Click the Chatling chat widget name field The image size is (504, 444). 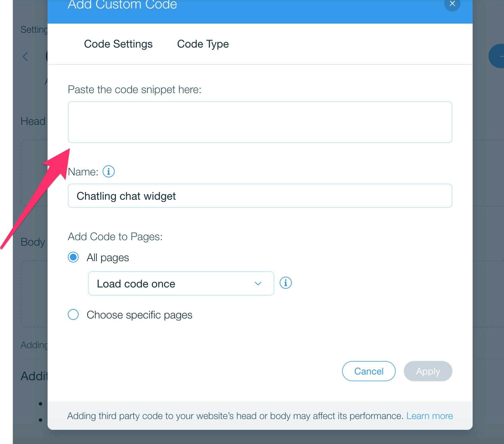(x=260, y=196)
